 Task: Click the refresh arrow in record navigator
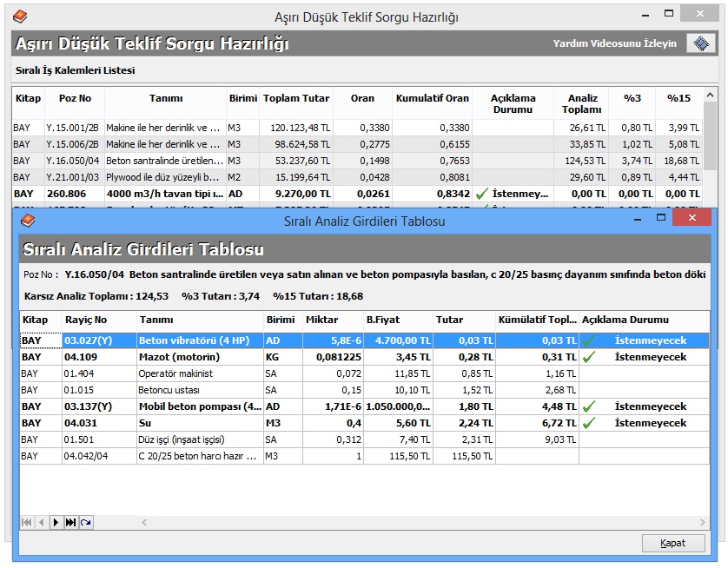pos(85,522)
